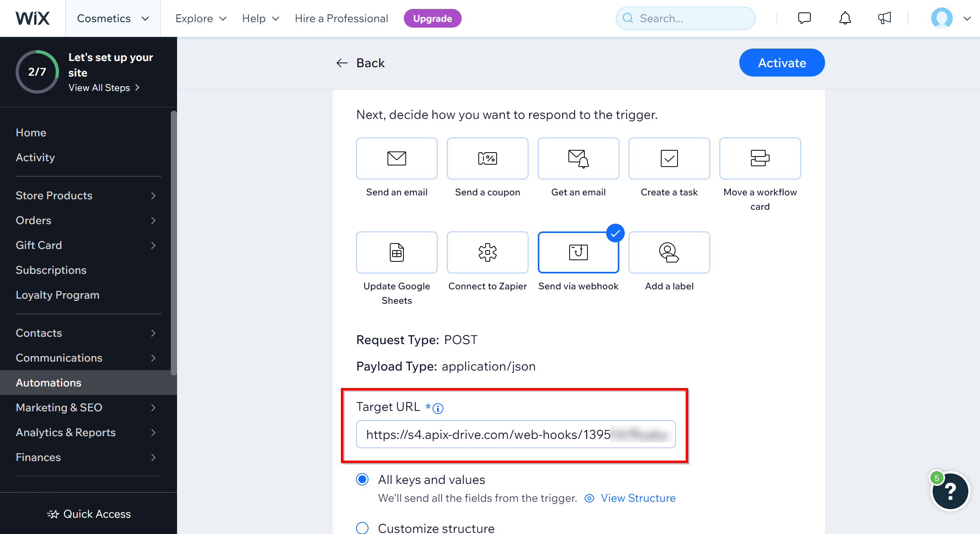Open the notifications bell

(845, 18)
